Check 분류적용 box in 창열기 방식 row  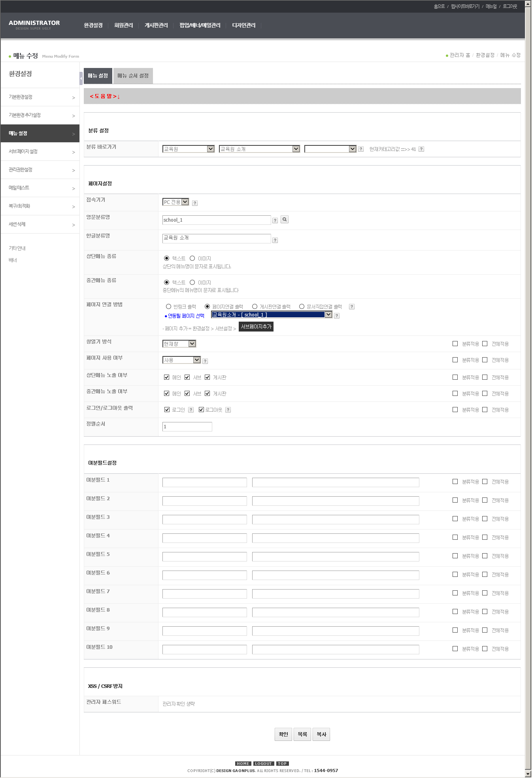pos(455,344)
